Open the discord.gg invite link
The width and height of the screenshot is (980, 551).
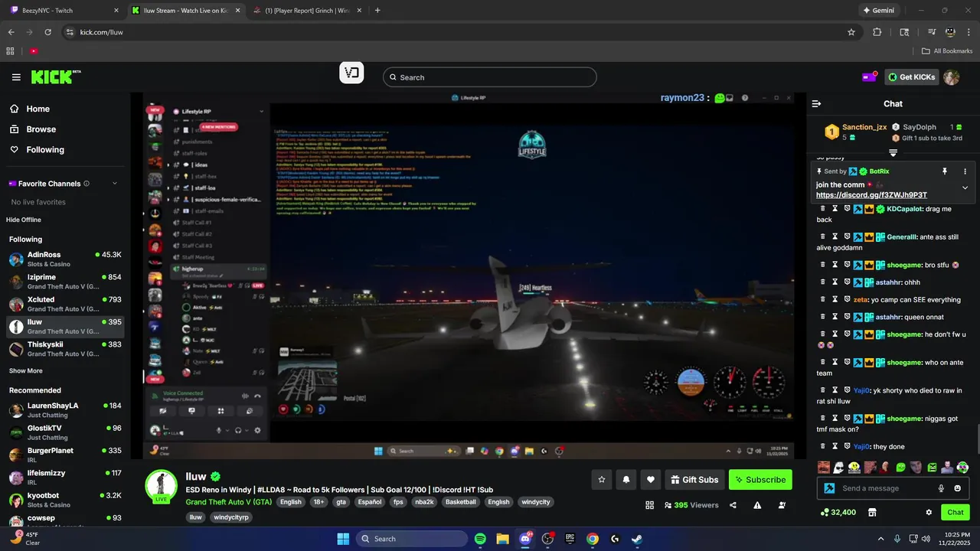point(871,195)
